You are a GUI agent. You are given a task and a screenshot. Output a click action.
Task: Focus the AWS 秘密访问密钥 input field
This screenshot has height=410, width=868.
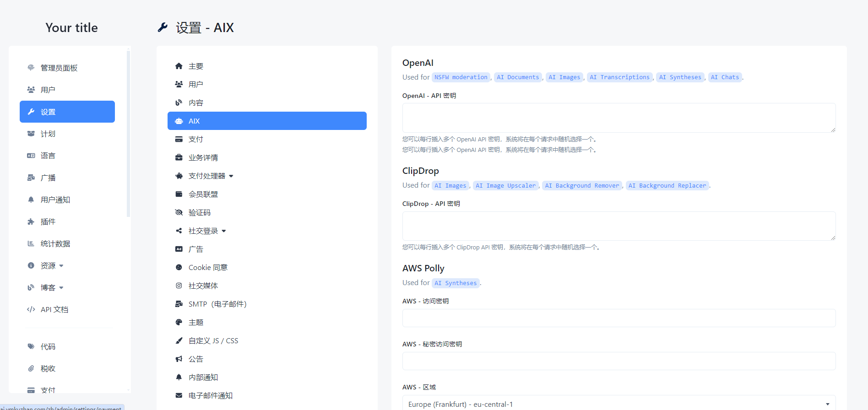(x=619, y=361)
